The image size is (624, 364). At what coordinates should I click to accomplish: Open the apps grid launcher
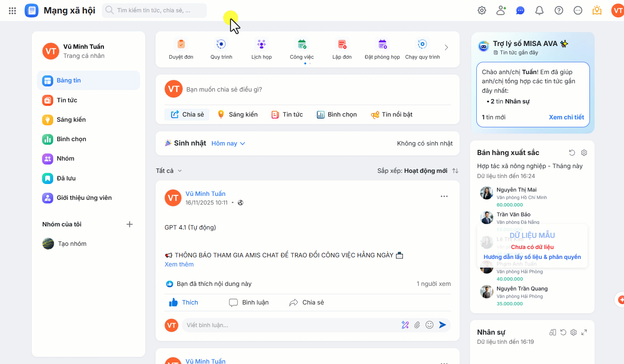pyautogui.click(x=12, y=11)
